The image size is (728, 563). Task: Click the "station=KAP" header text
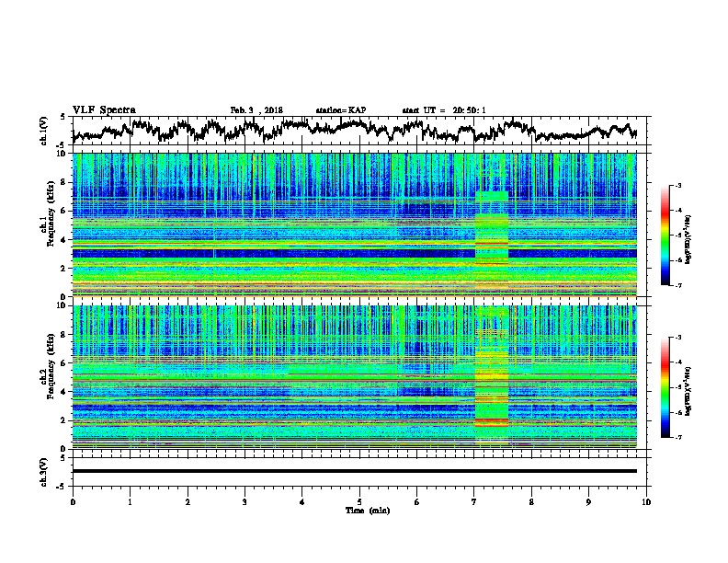pyautogui.click(x=341, y=110)
